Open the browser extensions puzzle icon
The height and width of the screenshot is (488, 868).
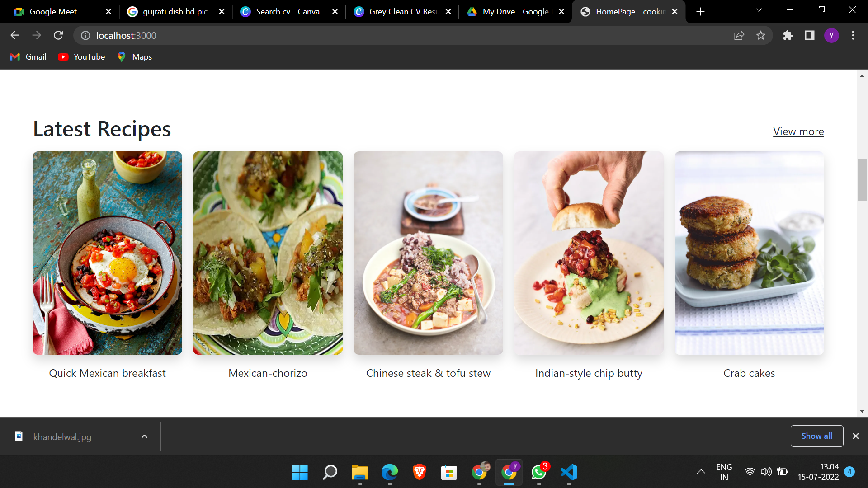[788, 35]
